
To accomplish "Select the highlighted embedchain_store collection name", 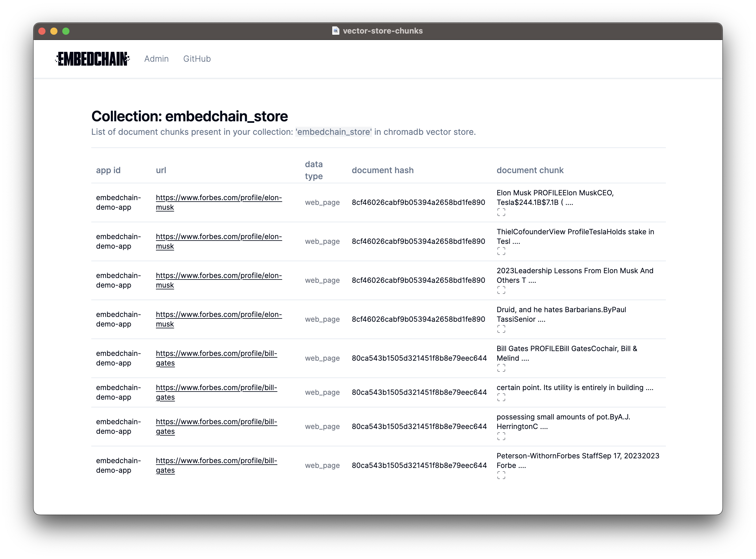I will (333, 132).
